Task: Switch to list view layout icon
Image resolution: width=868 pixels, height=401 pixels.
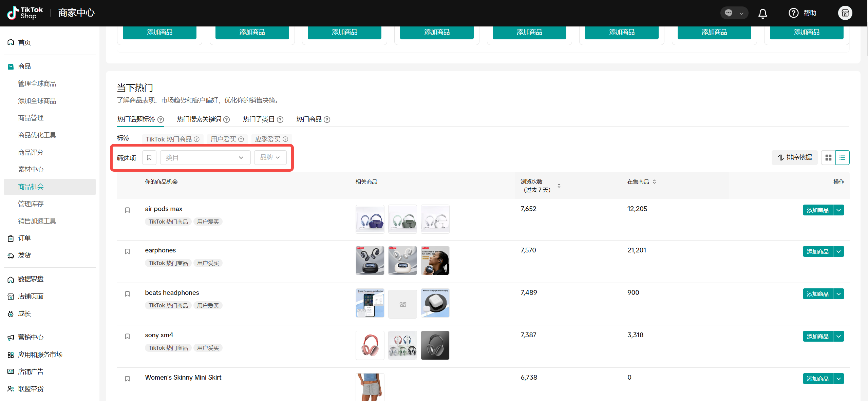Action: (x=842, y=158)
